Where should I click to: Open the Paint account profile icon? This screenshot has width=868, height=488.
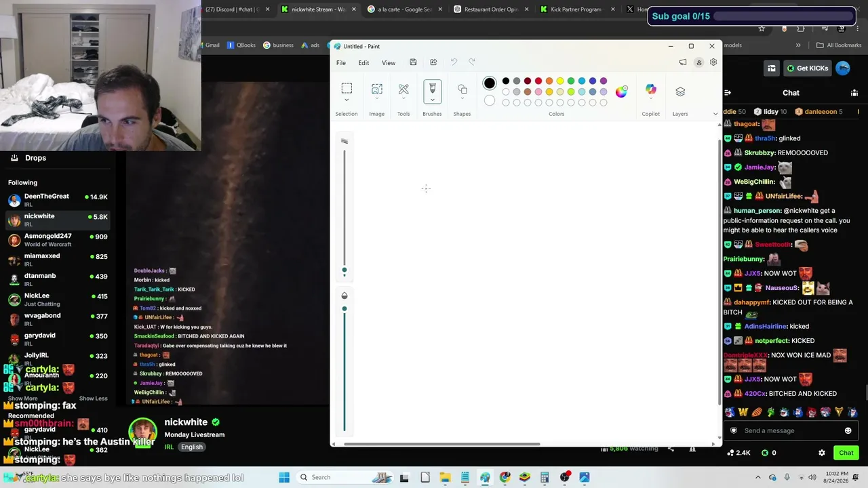tap(699, 62)
